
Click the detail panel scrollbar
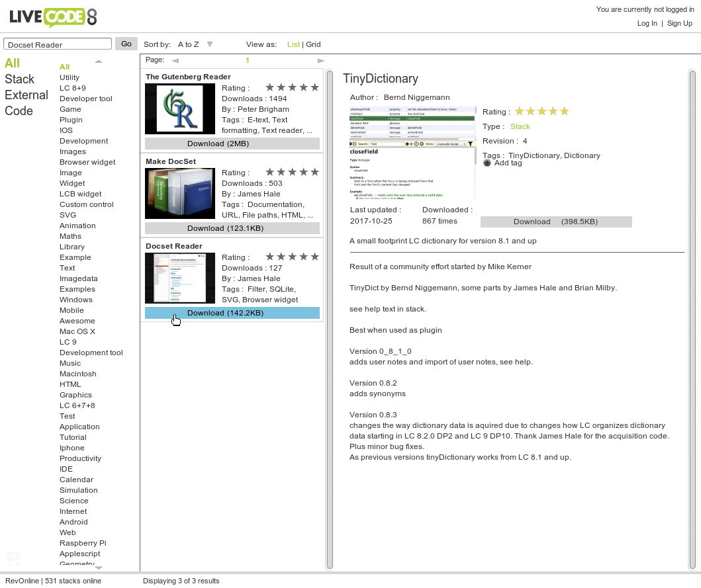tap(692, 319)
